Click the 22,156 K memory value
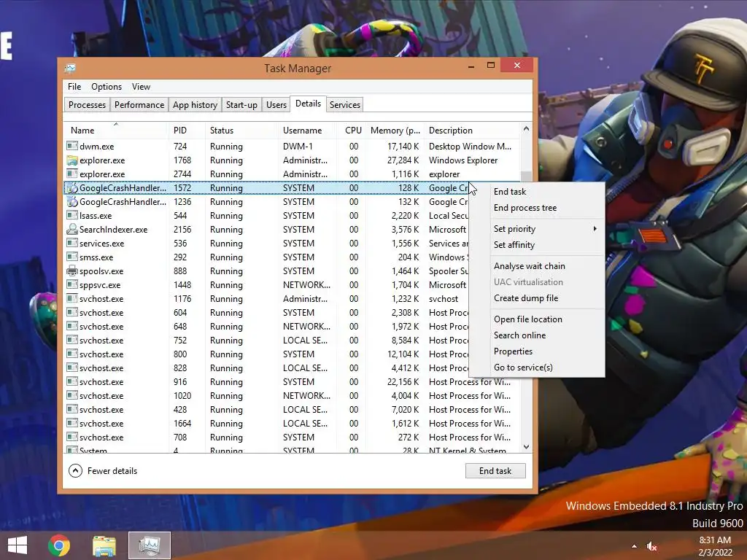Image resolution: width=747 pixels, height=560 pixels. [x=403, y=382]
